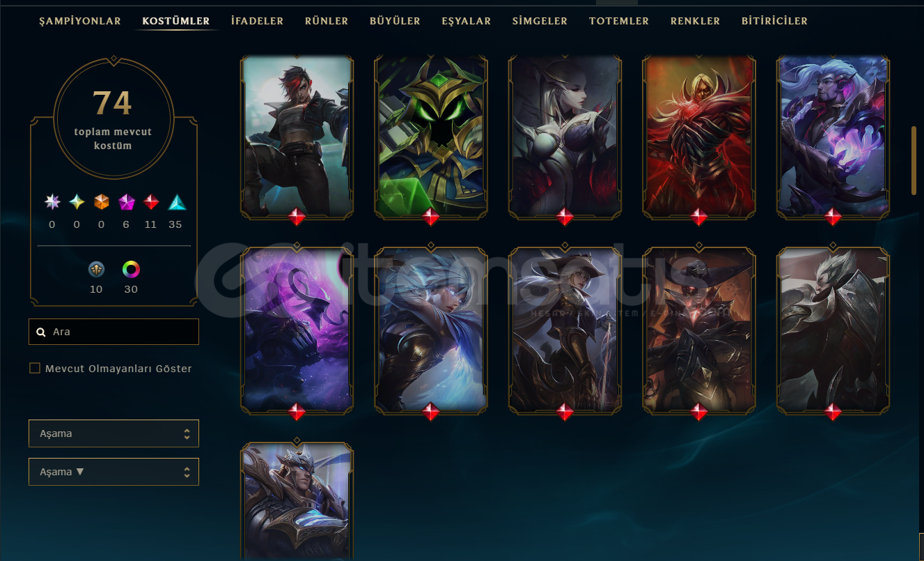Open the purple nebula skin card
This screenshot has height=561, width=924.
coord(297,330)
